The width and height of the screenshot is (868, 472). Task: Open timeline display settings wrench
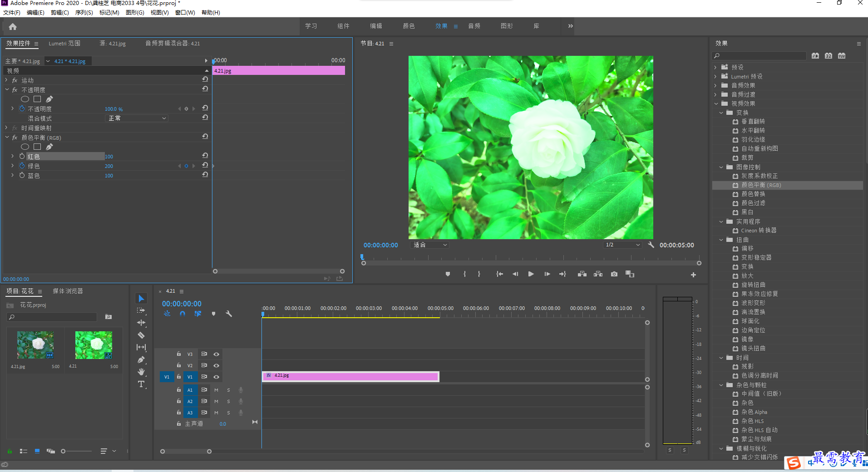click(229, 314)
